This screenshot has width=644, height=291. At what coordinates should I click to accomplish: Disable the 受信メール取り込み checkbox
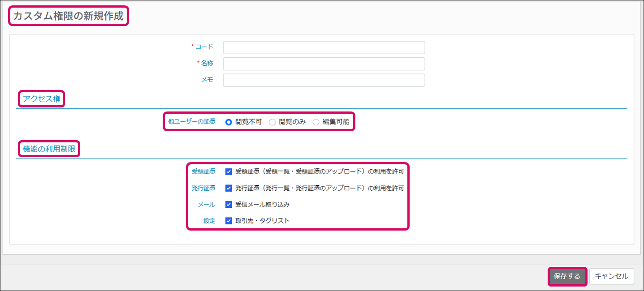(229, 205)
